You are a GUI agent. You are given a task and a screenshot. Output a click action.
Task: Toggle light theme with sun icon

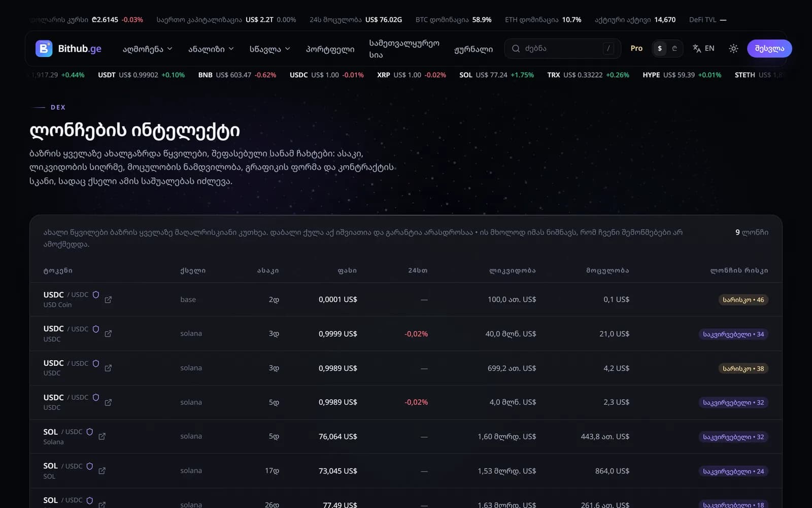pos(733,49)
